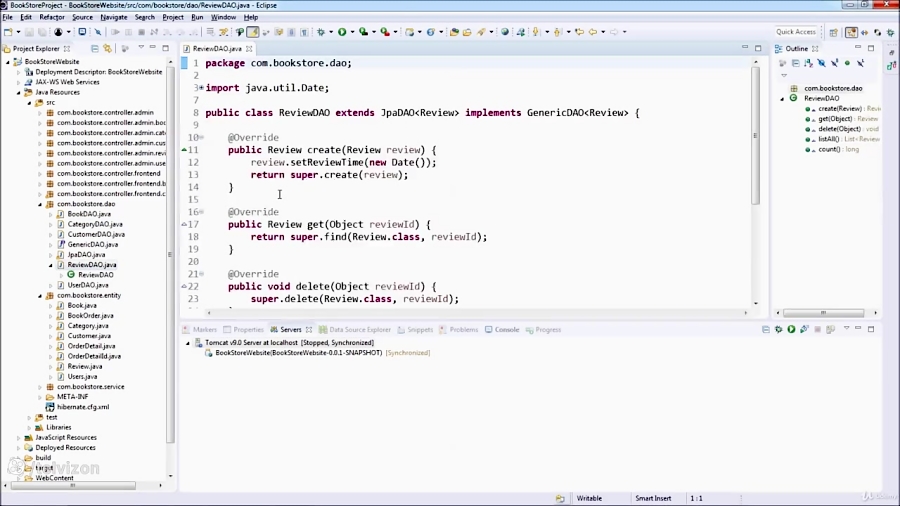Click Last Edit Location toolbar icon
900x506 pixels.
(579, 32)
